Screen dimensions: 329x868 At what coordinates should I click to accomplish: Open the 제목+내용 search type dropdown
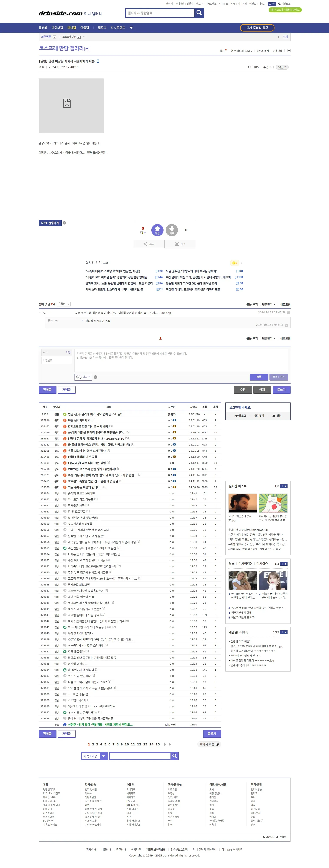(94, 756)
